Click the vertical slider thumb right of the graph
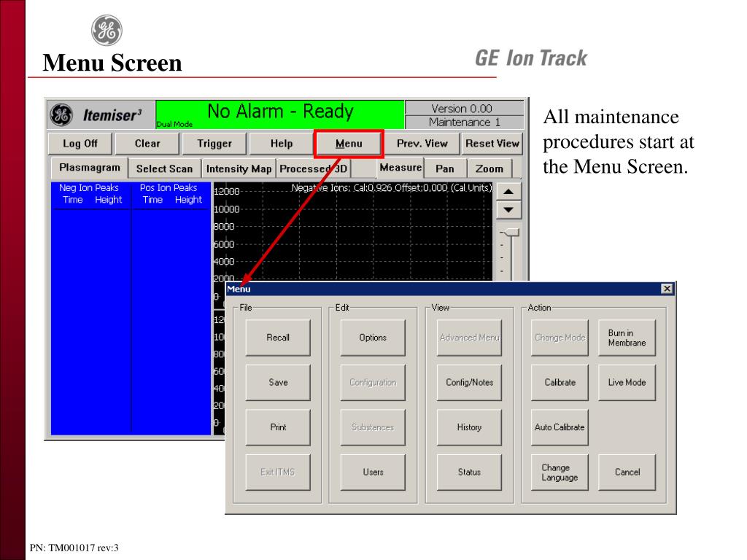This screenshot has width=747, height=560. pyautogui.click(x=511, y=233)
